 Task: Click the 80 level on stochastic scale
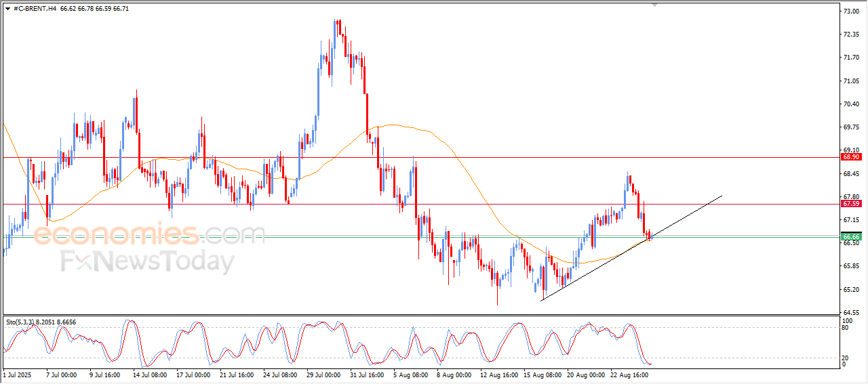pyautogui.click(x=846, y=328)
